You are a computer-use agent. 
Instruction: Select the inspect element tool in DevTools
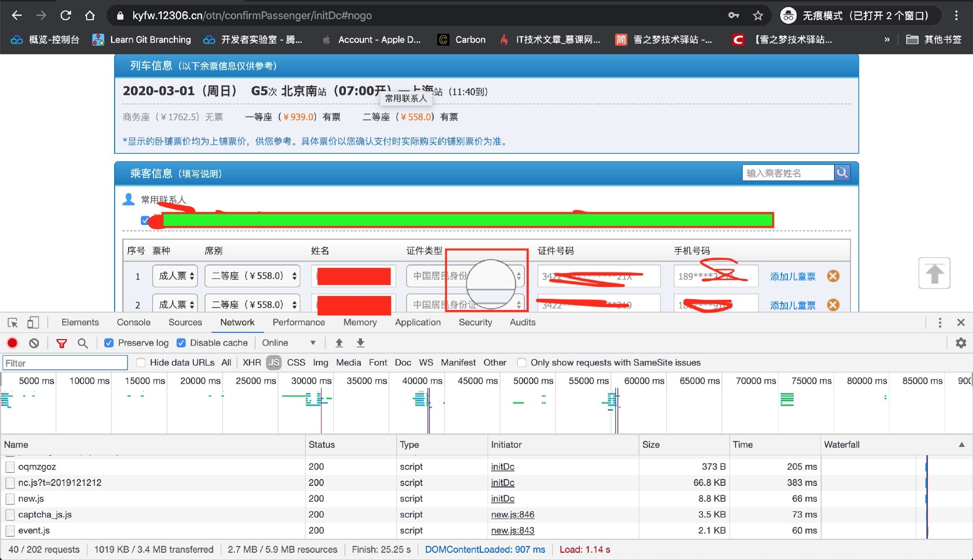(12, 322)
